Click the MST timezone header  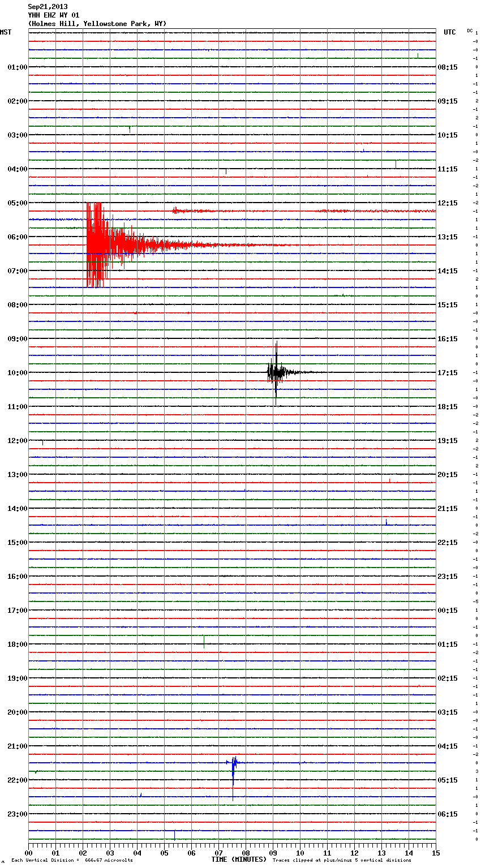pos(6,32)
